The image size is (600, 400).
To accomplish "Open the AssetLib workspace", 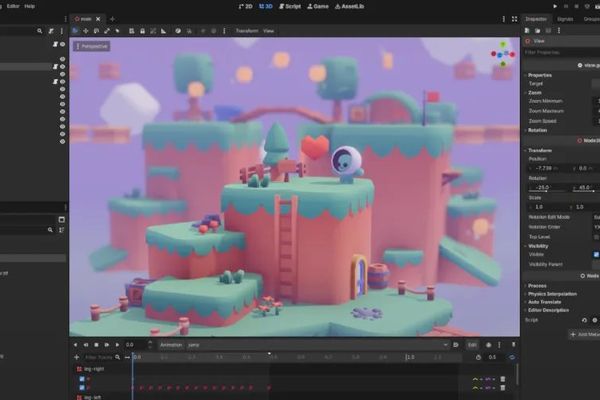I will (349, 7).
